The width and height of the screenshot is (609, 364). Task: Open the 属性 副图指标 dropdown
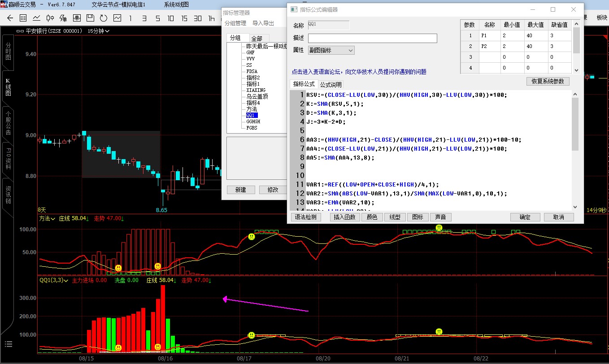pyautogui.click(x=331, y=50)
